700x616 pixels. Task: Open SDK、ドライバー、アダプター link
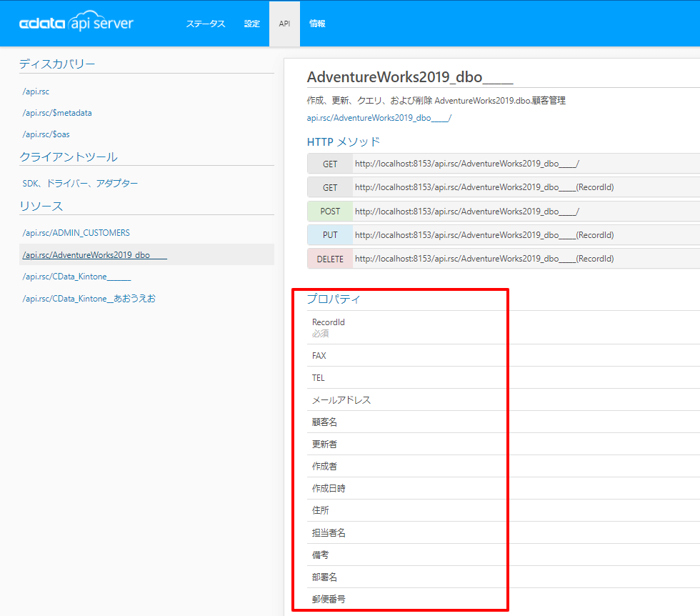click(x=80, y=183)
